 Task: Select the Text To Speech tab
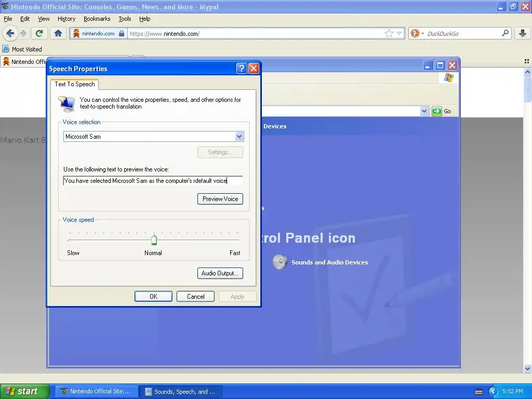75,84
